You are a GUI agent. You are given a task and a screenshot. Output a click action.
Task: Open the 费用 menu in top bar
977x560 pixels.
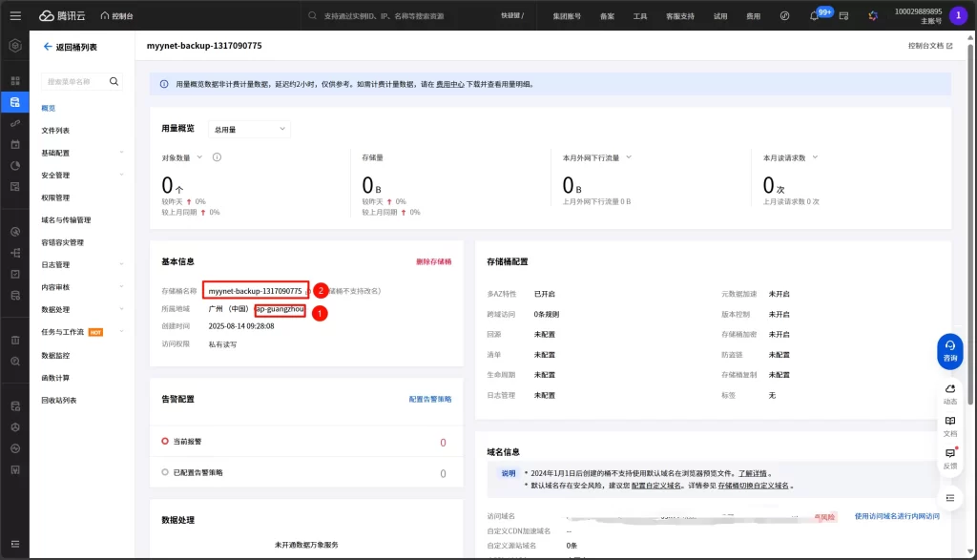click(752, 14)
